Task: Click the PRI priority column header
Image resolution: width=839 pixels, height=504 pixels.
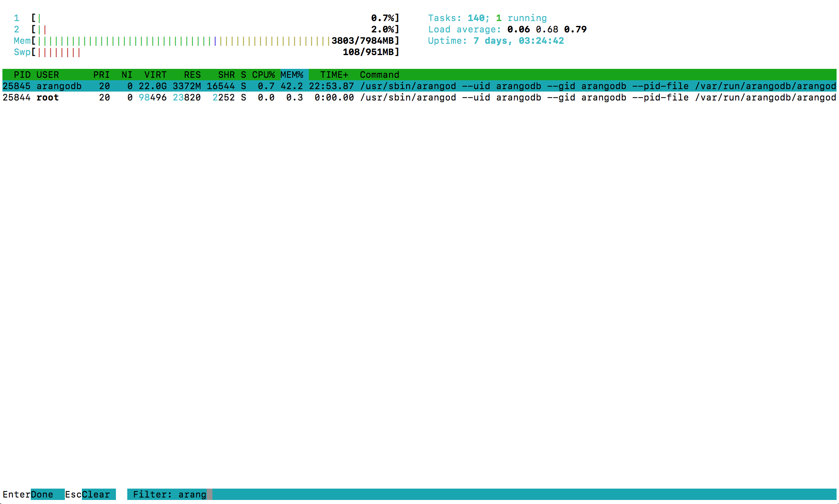Action: [101, 75]
